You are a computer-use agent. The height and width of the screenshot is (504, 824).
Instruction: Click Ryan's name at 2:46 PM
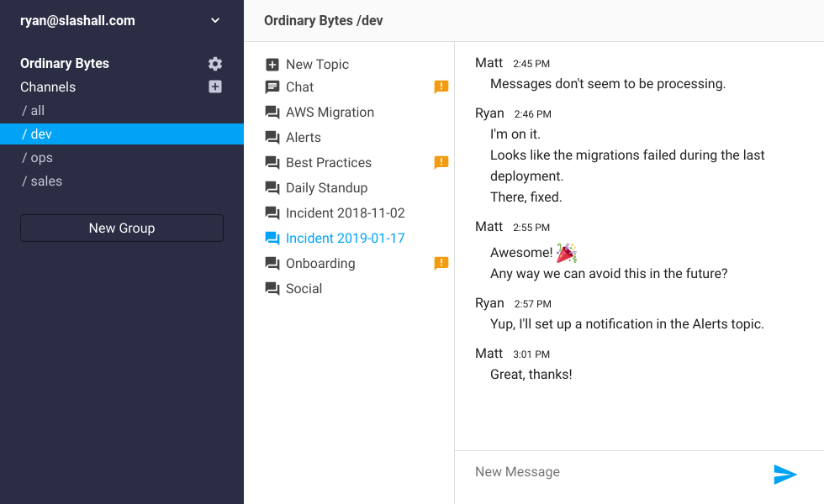tap(489, 113)
